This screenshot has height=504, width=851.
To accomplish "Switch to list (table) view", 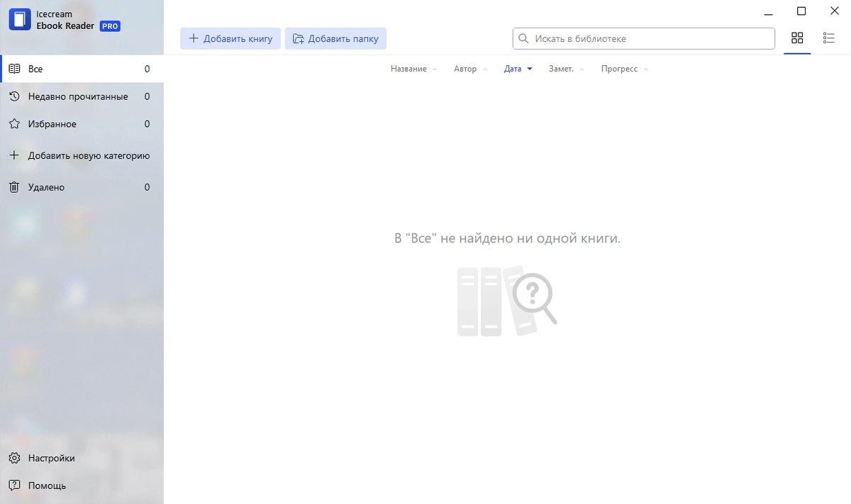I will [829, 38].
